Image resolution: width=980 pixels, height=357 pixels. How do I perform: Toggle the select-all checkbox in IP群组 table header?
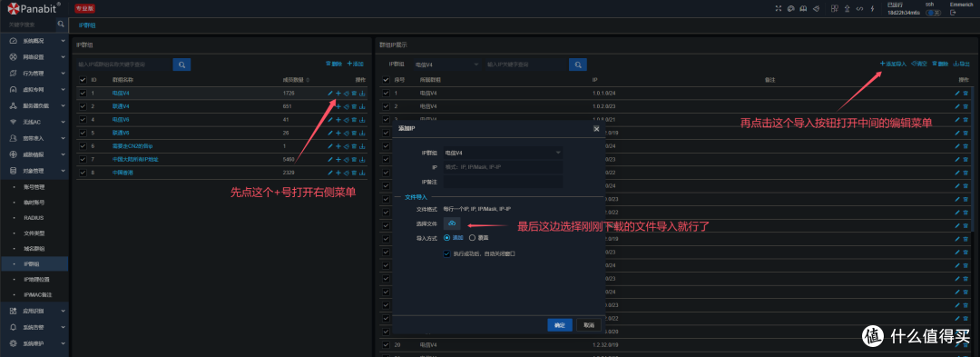(x=83, y=80)
